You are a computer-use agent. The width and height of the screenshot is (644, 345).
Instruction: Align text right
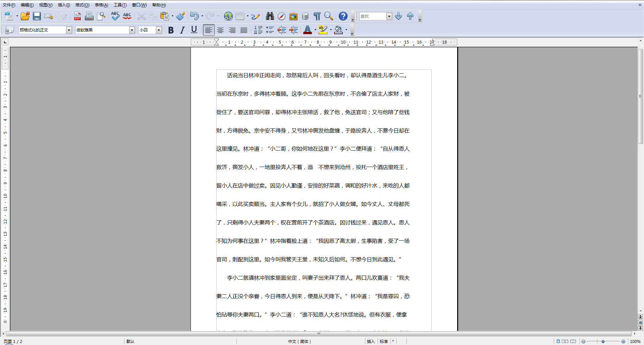pyautogui.click(x=232, y=30)
